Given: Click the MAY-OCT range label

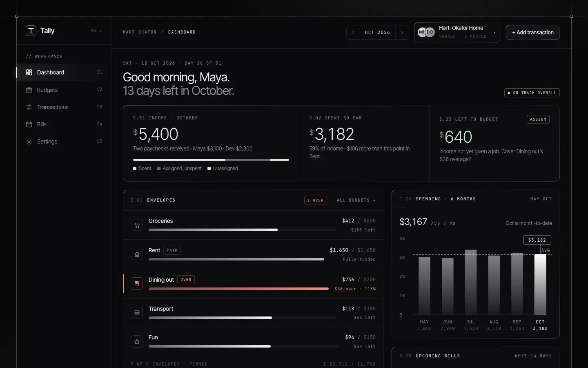Looking at the screenshot, I should pos(541,199).
